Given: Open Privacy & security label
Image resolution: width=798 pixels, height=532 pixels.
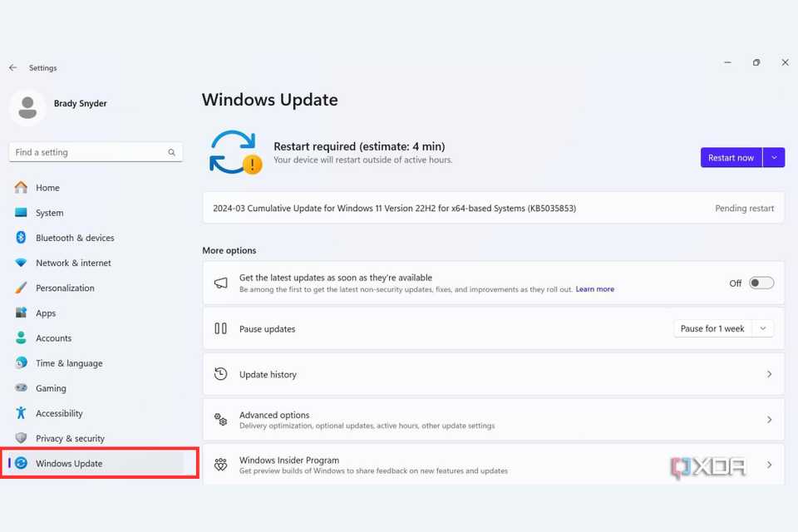Looking at the screenshot, I should 70,438.
